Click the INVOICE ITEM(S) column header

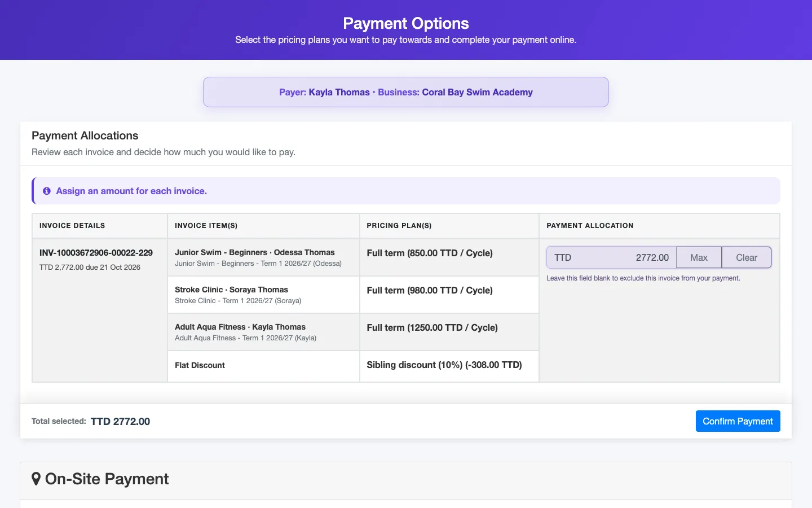point(206,226)
